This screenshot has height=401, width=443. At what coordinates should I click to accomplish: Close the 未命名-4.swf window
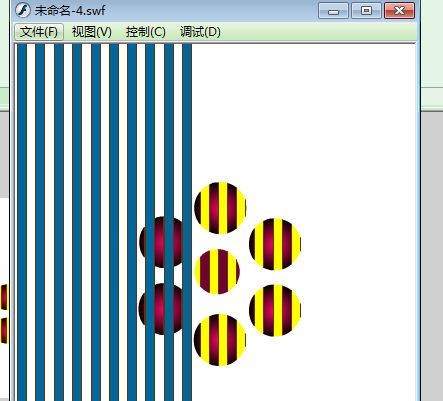[399, 11]
